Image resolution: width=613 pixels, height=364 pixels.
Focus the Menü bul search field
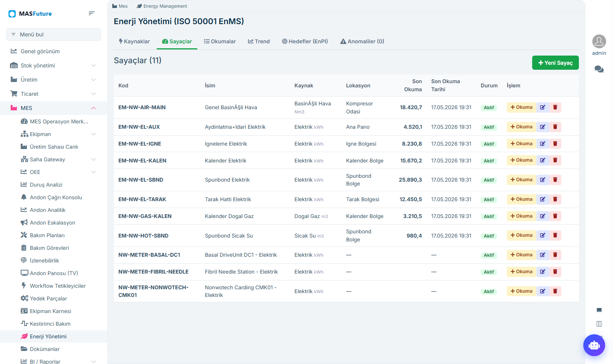(x=54, y=34)
